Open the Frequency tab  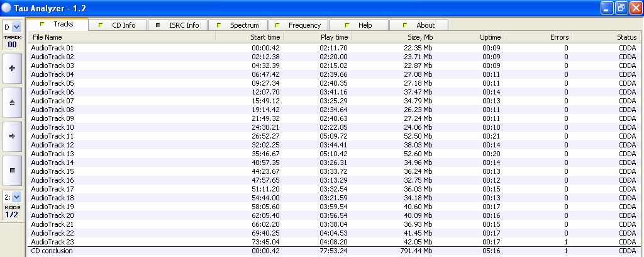298,25
